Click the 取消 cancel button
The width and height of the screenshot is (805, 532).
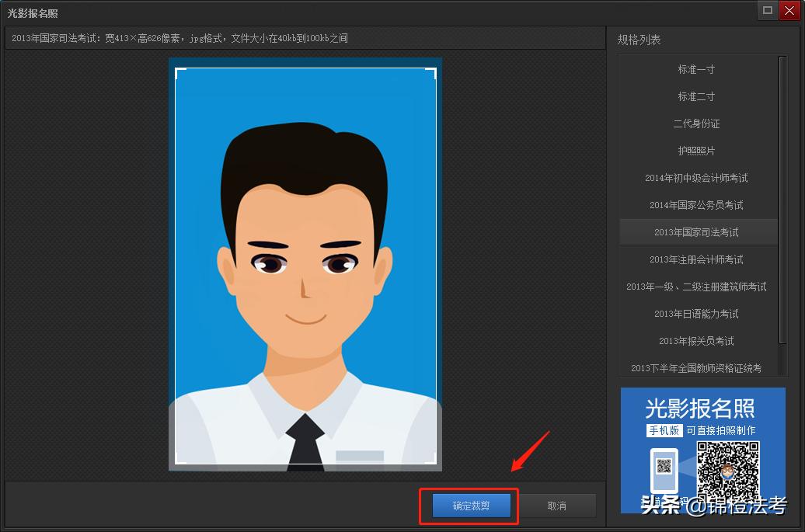pos(557,505)
